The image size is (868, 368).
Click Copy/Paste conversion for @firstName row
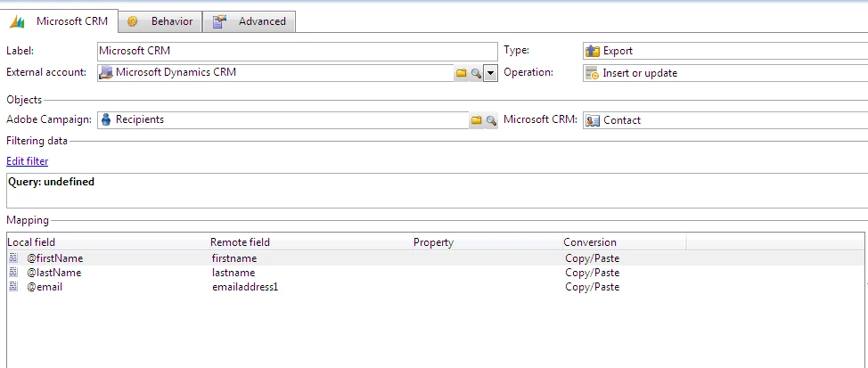593,258
